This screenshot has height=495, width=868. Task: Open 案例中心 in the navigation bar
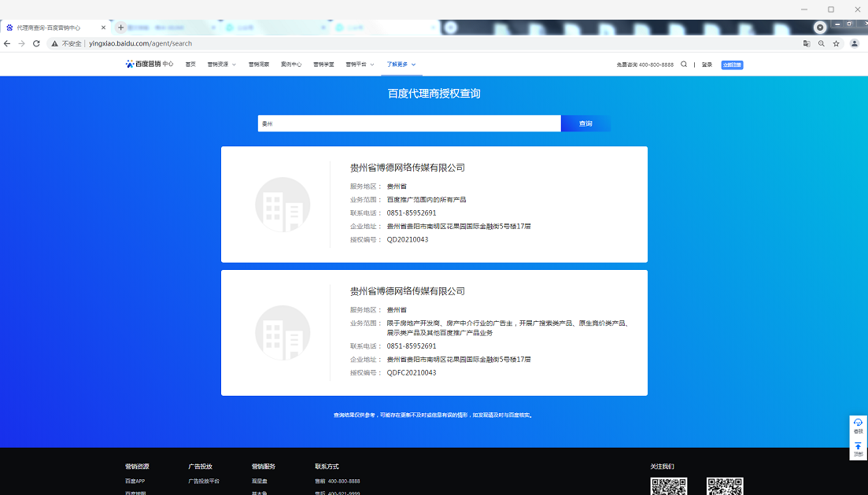[x=291, y=65]
